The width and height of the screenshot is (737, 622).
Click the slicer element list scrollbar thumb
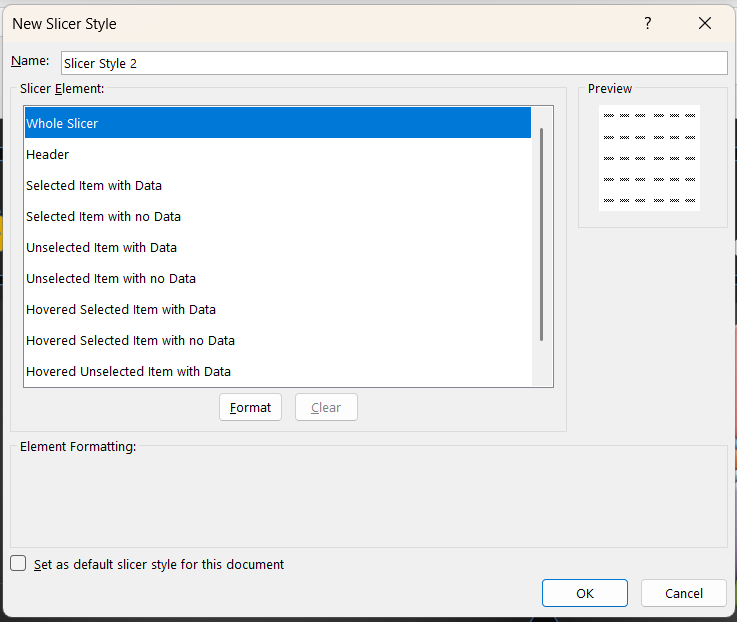pyautogui.click(x=541, y=234)
